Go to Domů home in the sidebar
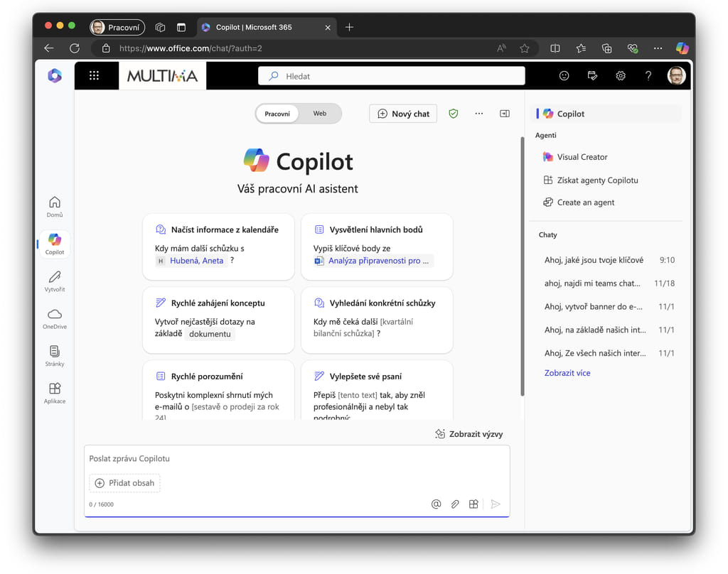Image resolution: width=728 pixels, height=574 pixels. point(55,207)
